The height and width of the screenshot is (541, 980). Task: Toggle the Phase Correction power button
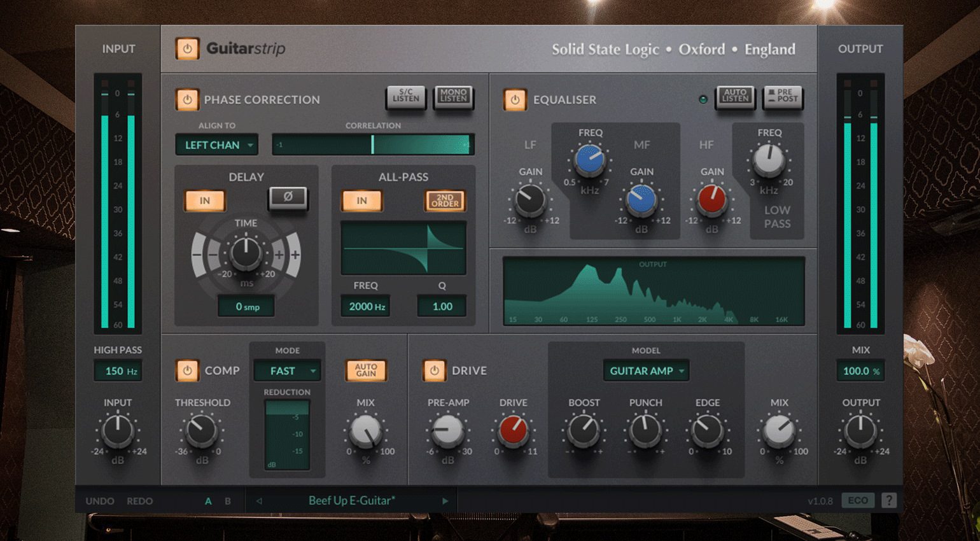coord(187,100)
